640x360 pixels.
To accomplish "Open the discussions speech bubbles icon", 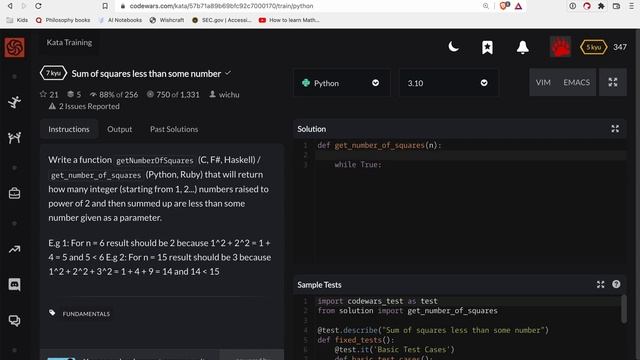I will click(14, 320).
